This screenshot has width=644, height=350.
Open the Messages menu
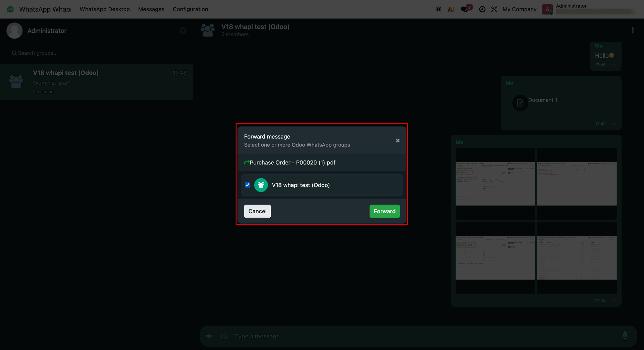click(151, 9)
